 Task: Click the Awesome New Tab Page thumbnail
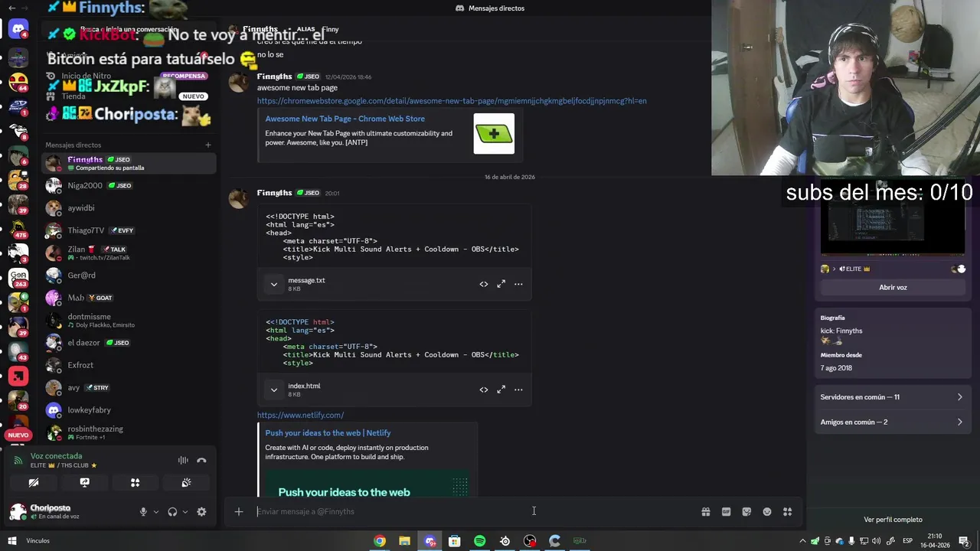494,134
